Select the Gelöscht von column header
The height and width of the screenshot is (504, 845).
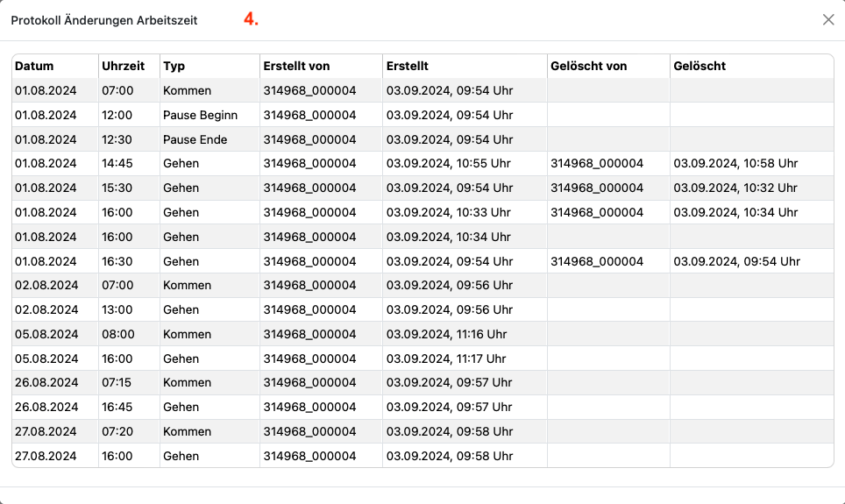(588, 66)
